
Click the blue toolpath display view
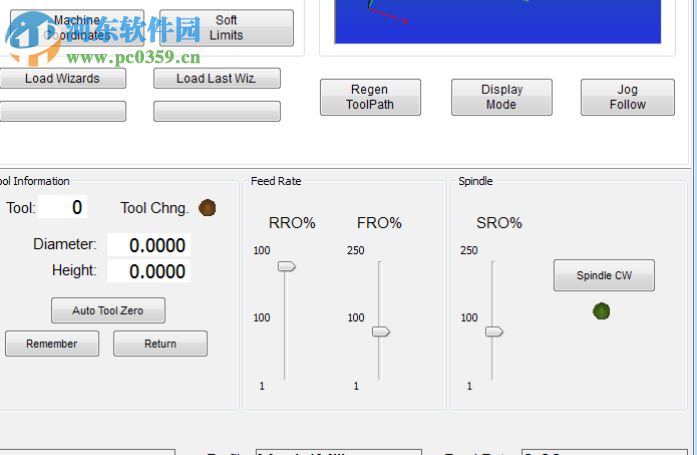click(498, 21)
